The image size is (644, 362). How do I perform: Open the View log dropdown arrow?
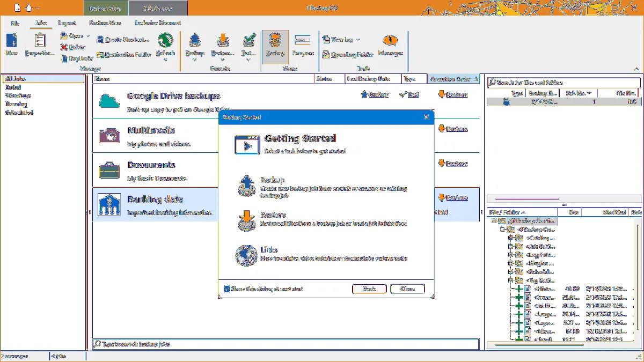pos(358,39)
